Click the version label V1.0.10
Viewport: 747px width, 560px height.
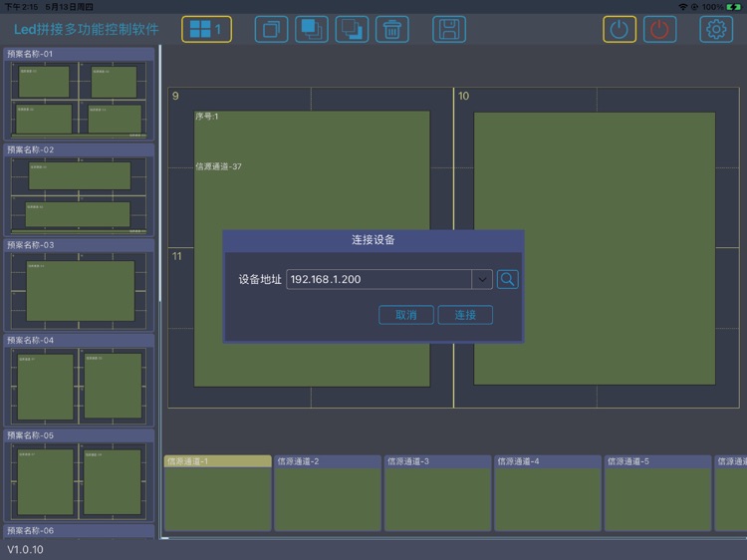pyautogui.click(x=25, y=549)
